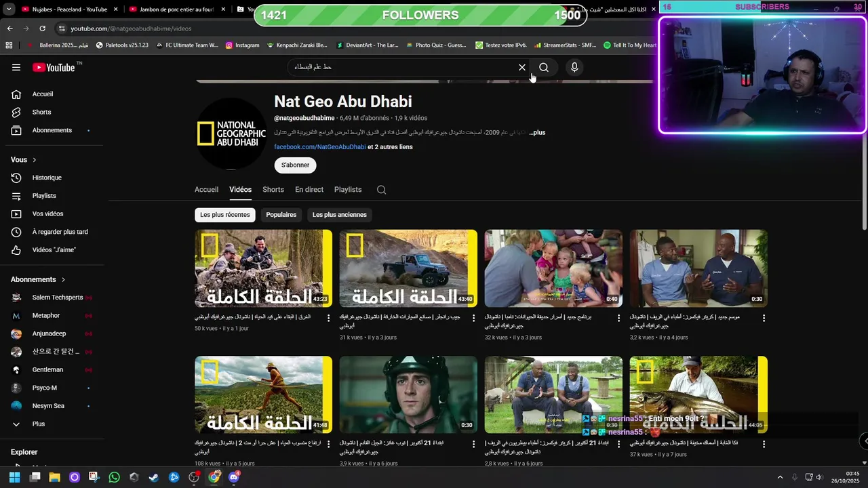Viewport: 868px width, 488px height.
Task: Reload the page in the browser
Action: [42, 28]
